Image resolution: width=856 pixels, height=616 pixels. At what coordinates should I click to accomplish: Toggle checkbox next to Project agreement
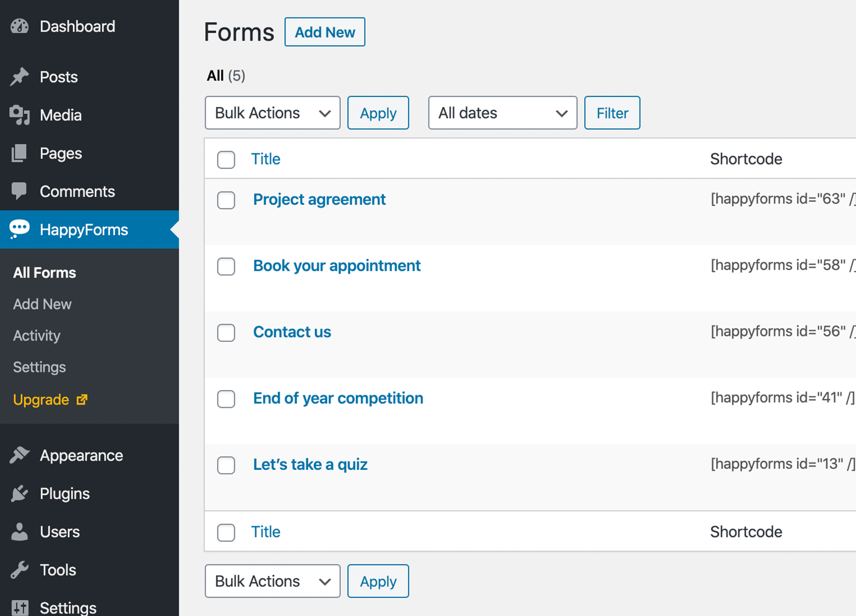225,199
